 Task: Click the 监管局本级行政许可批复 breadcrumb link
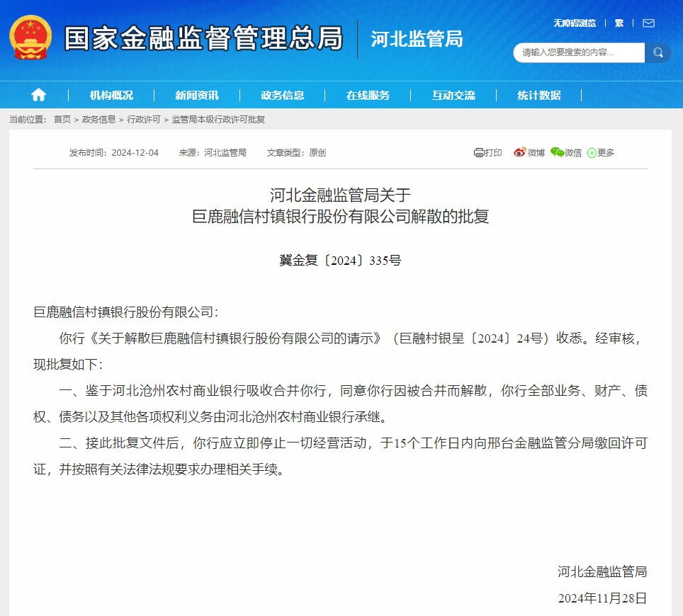click(218, 119)
